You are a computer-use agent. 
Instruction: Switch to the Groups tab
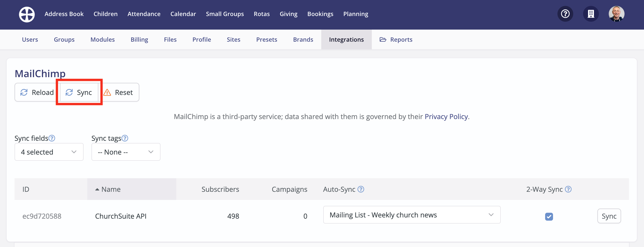(x=64, y=39)
